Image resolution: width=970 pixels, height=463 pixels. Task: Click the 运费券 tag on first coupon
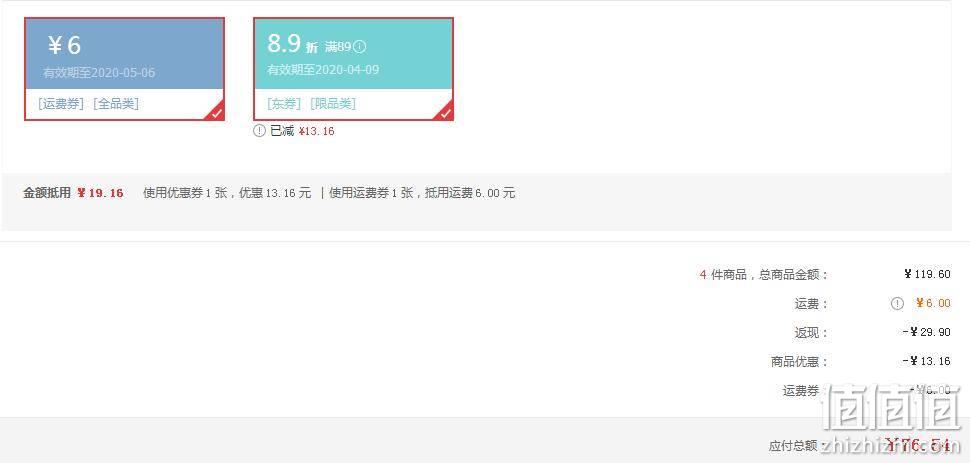pyautogui.click(x=61, y=104)
